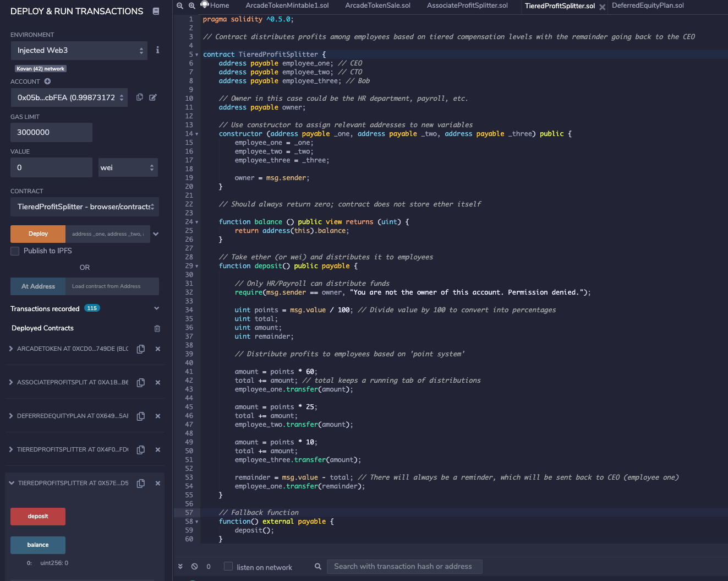Click the info icon next to Environment
The image size is (728, 581).
157,50
